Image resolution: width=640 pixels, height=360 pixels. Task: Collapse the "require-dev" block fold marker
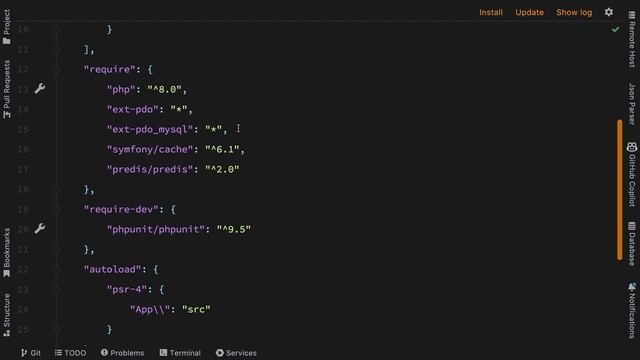coord(56,209)
